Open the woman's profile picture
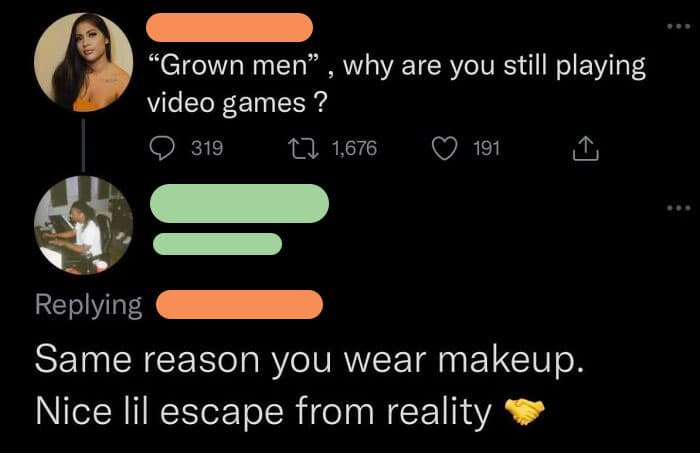Screen dimensions: 700x453 [x=83, y=62]
